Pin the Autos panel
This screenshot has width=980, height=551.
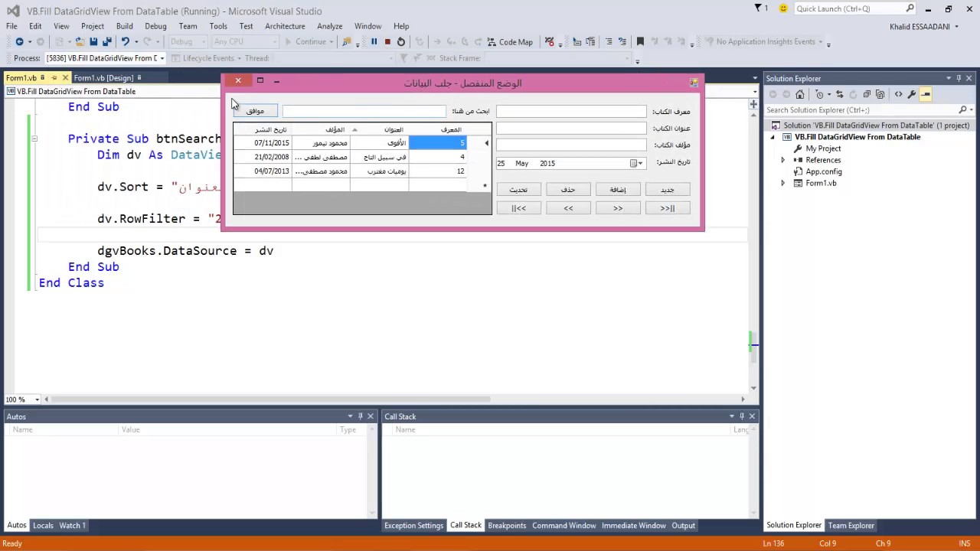click(x=361, y=416)
